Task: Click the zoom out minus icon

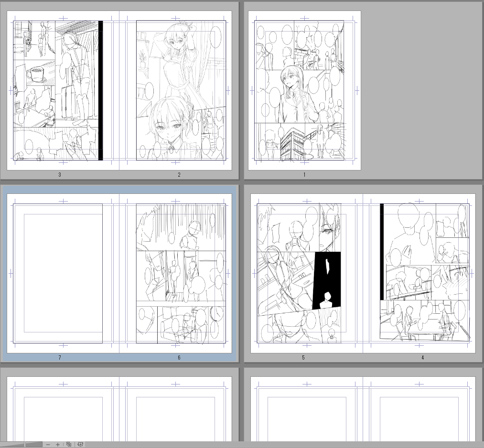Action: [x=48, y=444]
